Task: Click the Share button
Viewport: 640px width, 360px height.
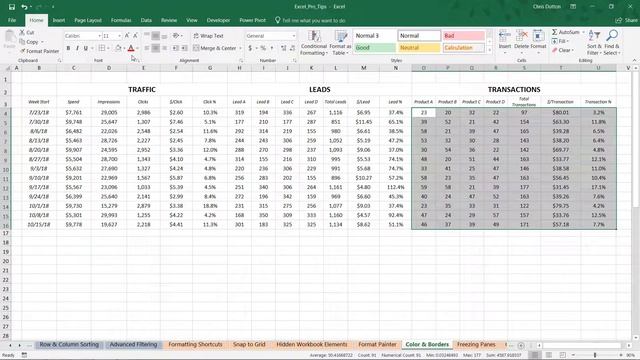Action: click(627, 20)
